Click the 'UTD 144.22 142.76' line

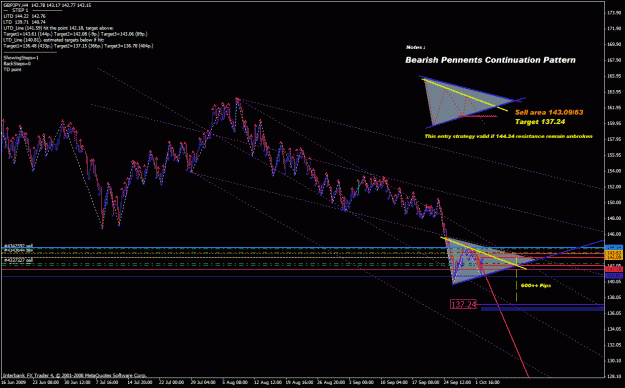tap(24, 16)
